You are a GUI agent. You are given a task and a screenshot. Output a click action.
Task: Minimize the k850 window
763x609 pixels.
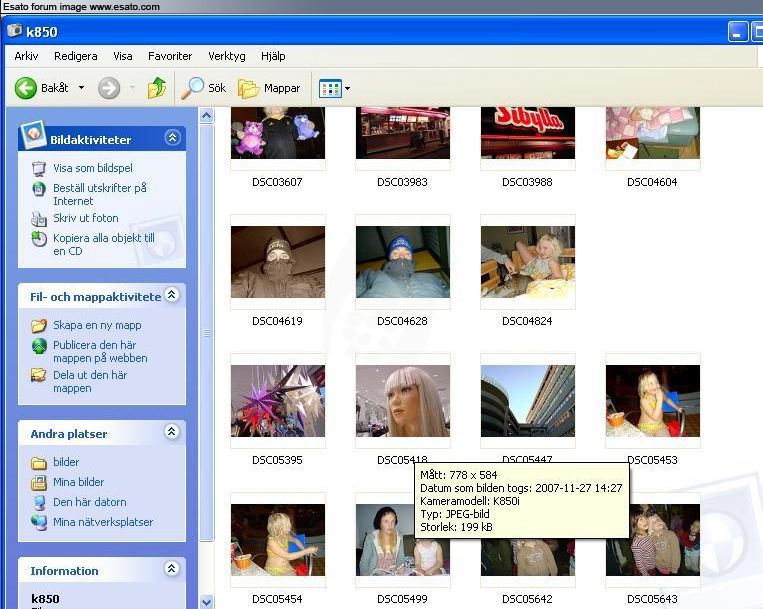[x=738, y=32]
